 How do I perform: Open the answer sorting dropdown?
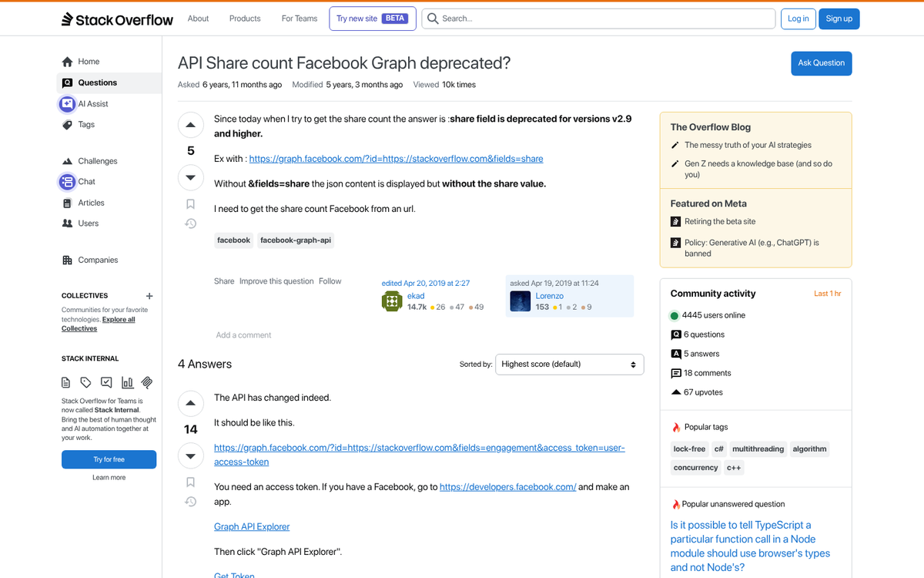pyautogui.click(x=569, y=364)
